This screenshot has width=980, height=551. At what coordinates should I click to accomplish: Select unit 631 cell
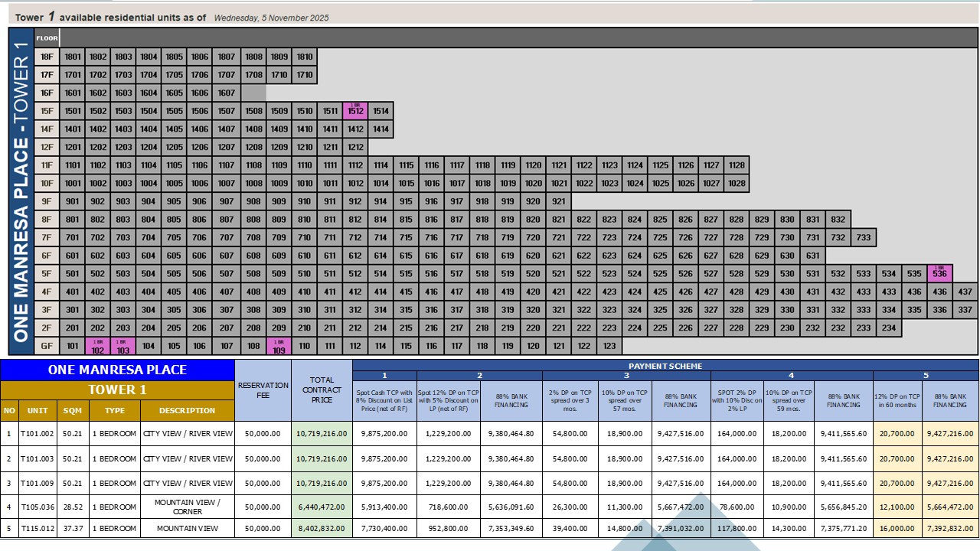tap(813, 256)
